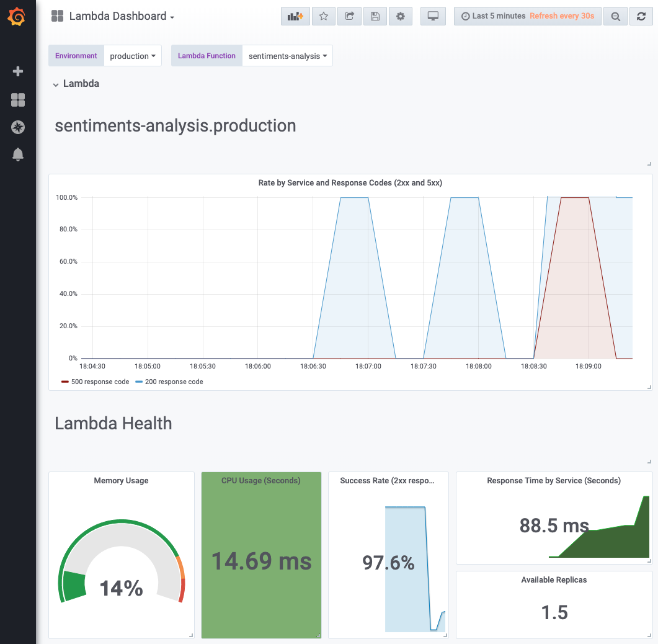
Task: Zoom out the time range with the magnifier
Action: point(615,16)
